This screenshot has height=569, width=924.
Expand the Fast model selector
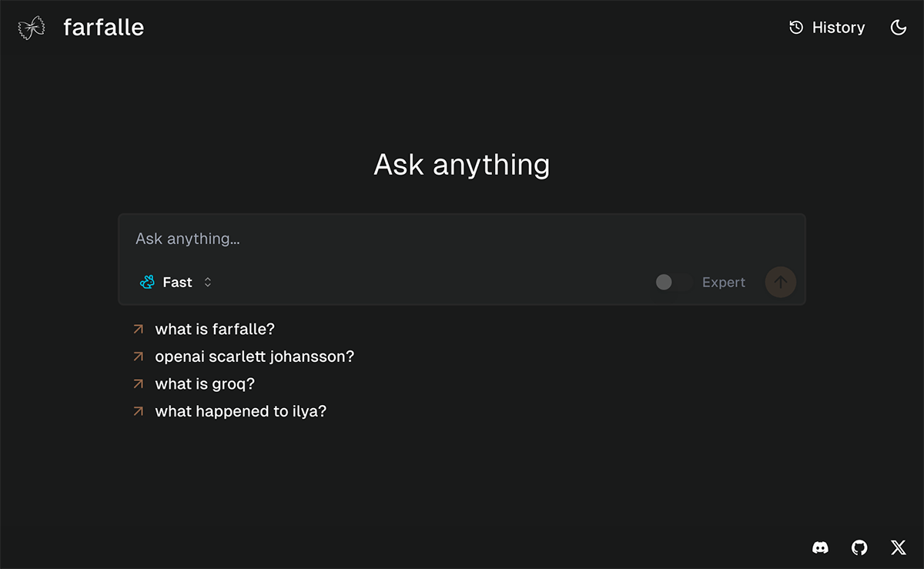tap(176, 283)
